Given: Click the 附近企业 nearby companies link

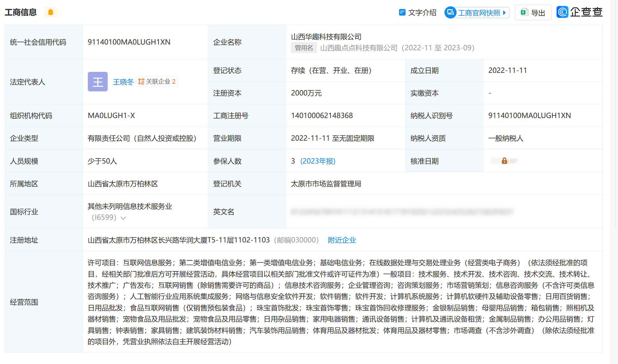Looking at the screenshot, I should point(342,240).
